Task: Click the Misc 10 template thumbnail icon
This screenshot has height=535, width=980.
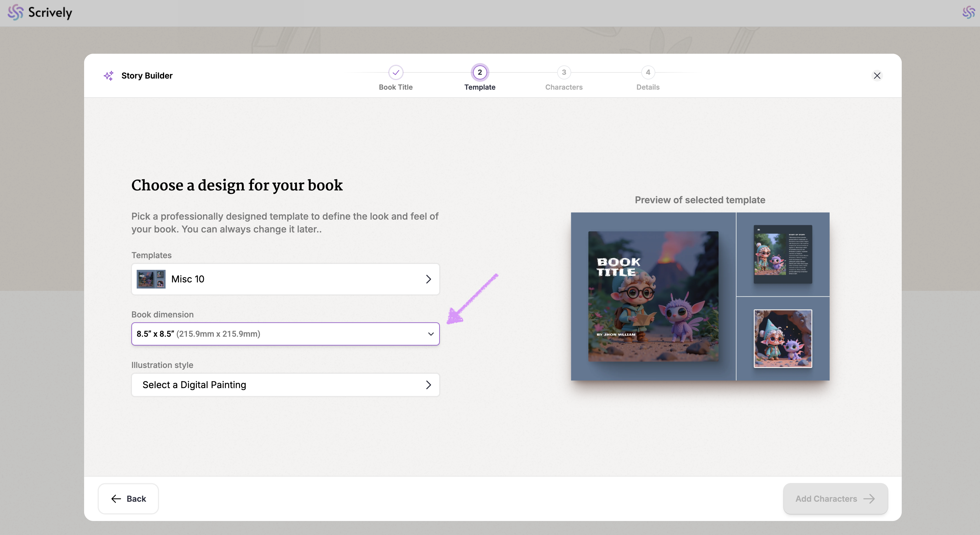Action: pos(151,279)
